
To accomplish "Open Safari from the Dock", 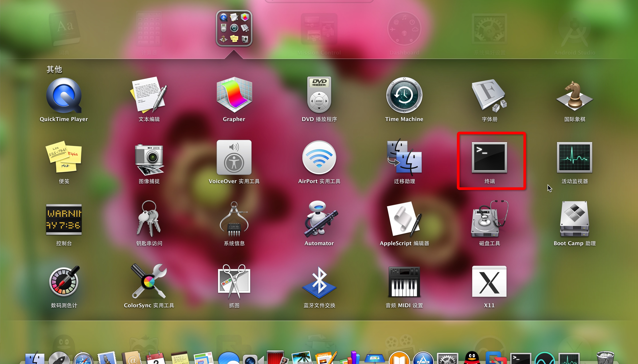I will tap(83, 358).
